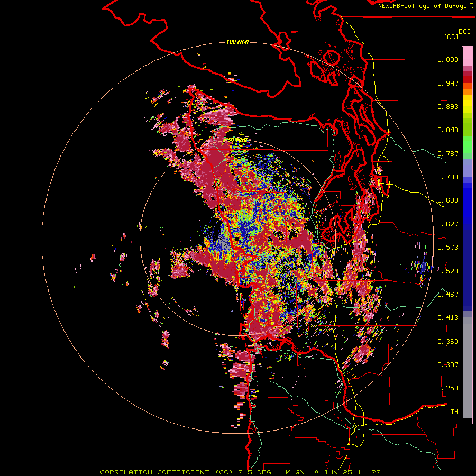
Task: Click the 0.947 scale value
Action: [448, 83]
